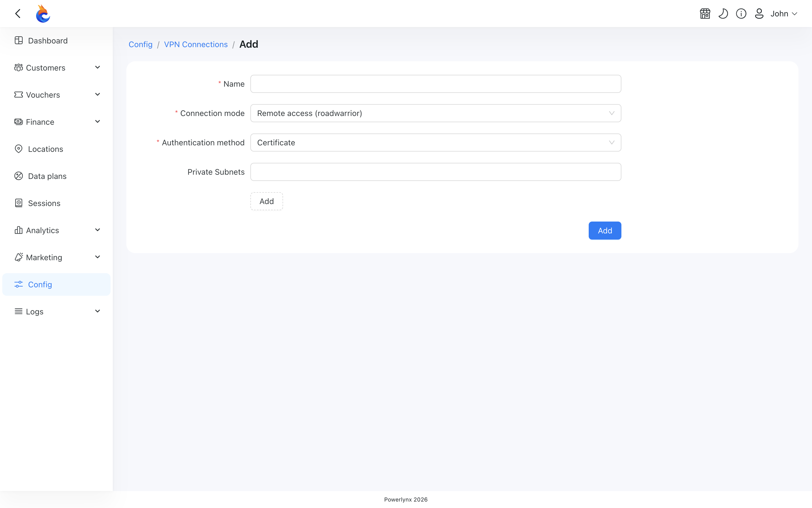
Task: Click the Sessions clock icon
Action: pyautogui.click(x=19, y=203)
